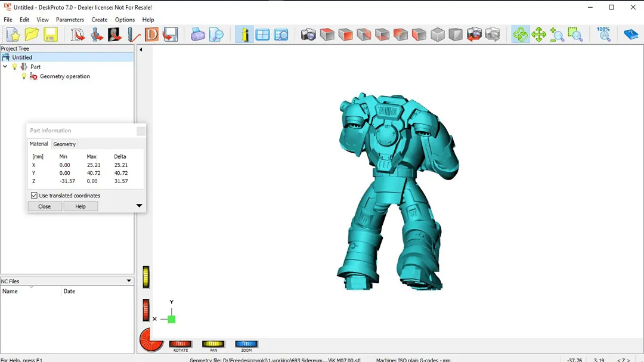644x362 pixels.
Task: Write NC program file icon
Action: (x=170, y=35)
